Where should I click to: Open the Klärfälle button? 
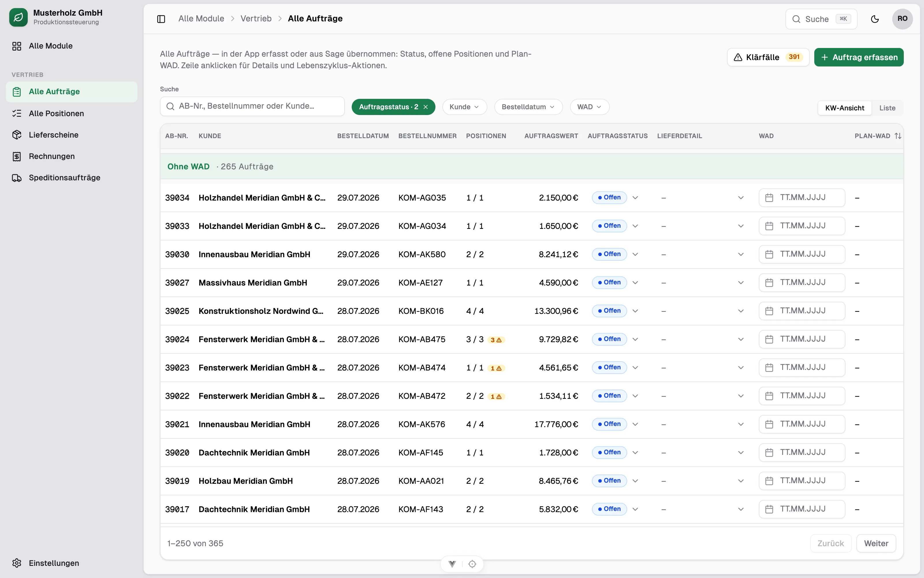pos(768,57)
